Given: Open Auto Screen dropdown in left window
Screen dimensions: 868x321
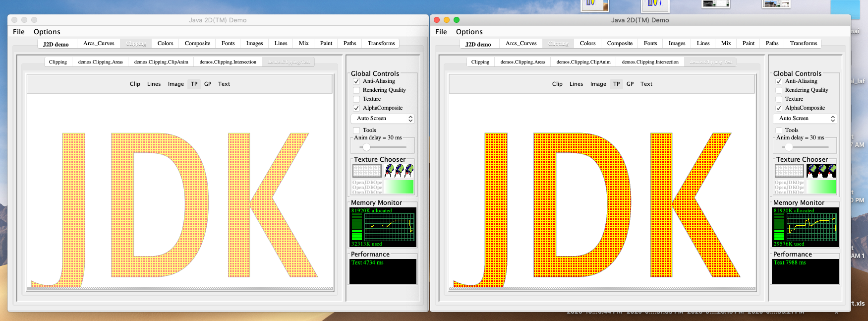Looking at the screenshot, I should [x=382, y=119].
